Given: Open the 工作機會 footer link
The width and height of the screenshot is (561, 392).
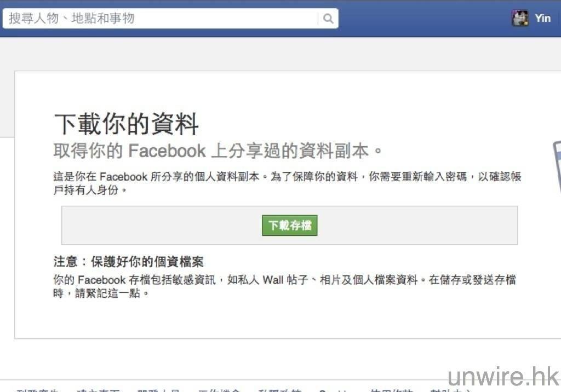Looking at the screenshot, I should [219, 390].
